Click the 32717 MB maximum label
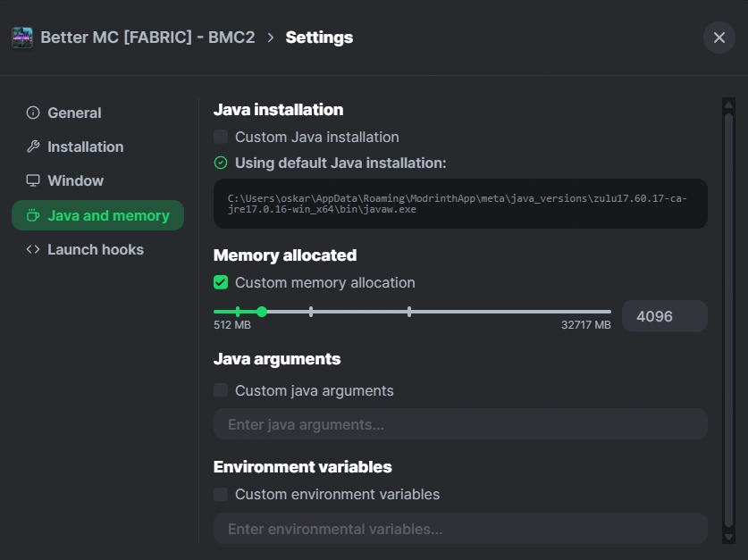This screenshot has width=748, height=560. pyautogui.click(x=586, y=325)
